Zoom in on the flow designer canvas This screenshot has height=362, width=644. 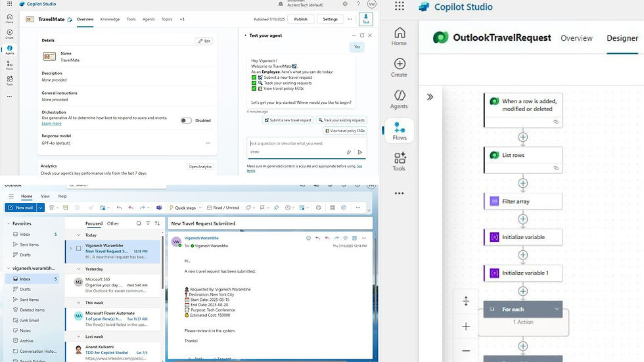[x=466, y=327]
